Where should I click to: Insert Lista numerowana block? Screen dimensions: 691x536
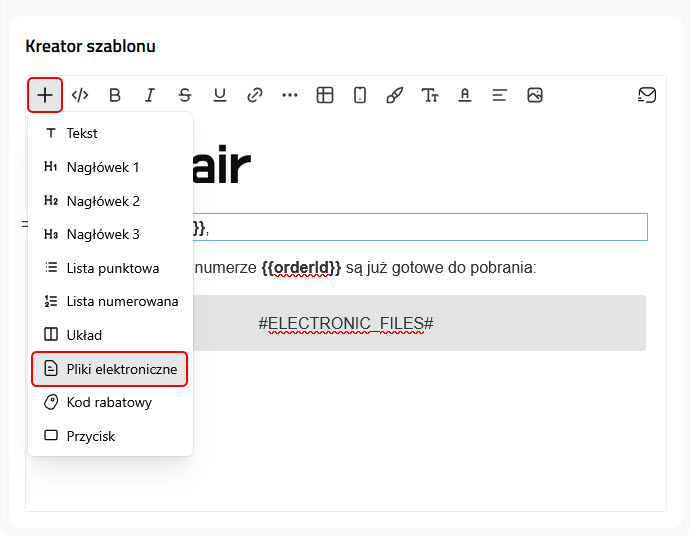click(110, 302)
